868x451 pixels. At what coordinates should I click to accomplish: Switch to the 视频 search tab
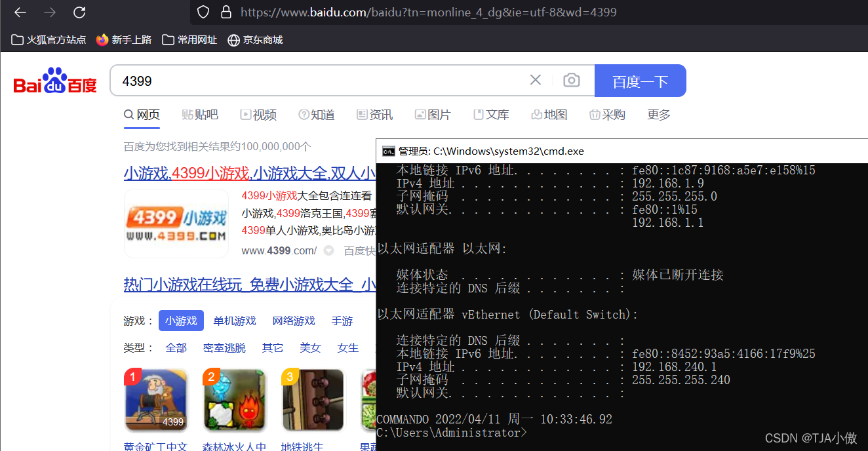(x=258, y=114)
